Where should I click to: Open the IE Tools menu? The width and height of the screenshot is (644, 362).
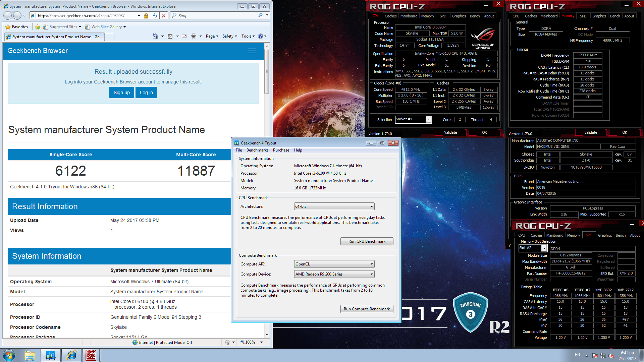(248, 36)
